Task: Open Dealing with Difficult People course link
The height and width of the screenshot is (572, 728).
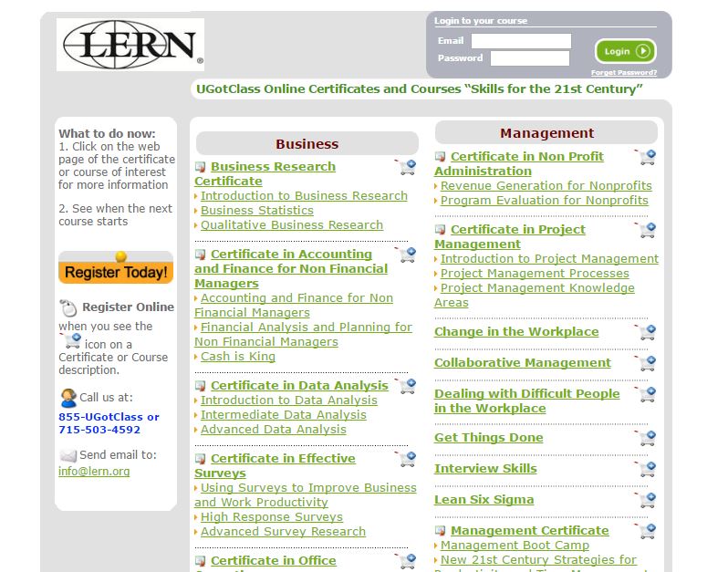Action: click(x=526, y=401)
